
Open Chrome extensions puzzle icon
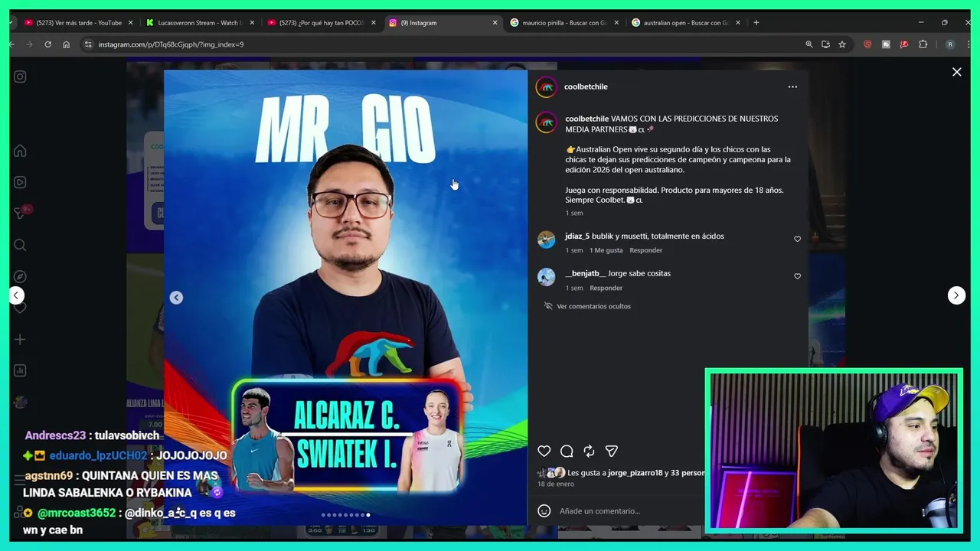click(923, 44)
